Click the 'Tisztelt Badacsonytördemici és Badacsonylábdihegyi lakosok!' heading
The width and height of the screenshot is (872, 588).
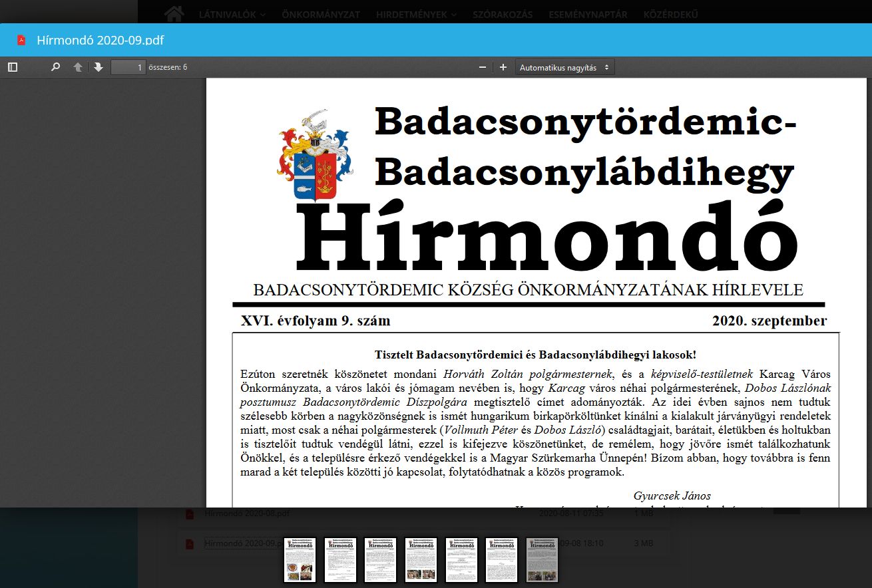pos(535,355)
